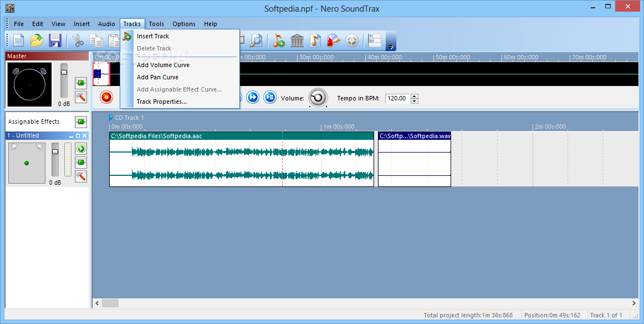Screen dimensions: 644x324
Task: Open the Insert menu
Action: [81, 24]
